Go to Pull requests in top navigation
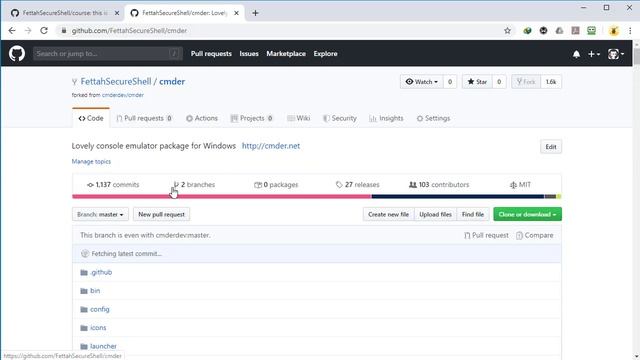640x360 pixels. tap(211, 53)
